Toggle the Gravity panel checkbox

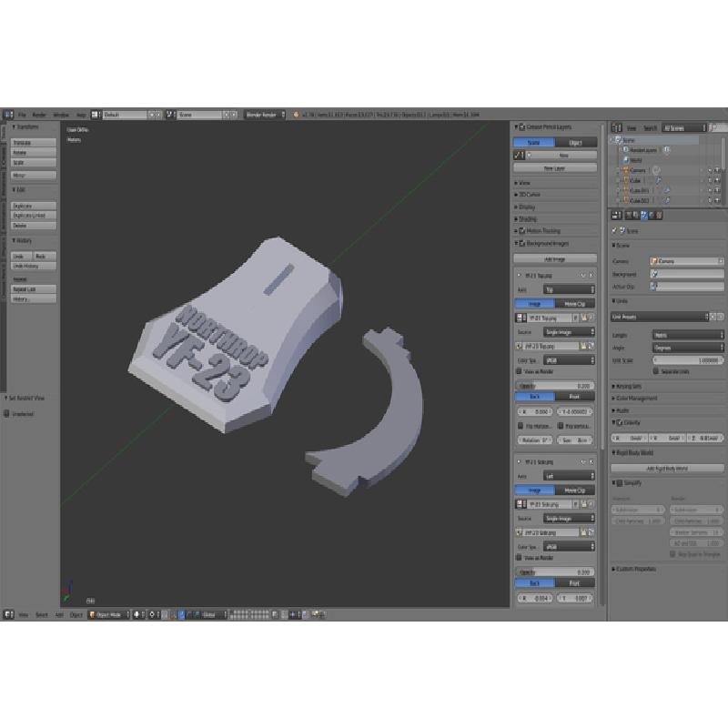tap(620, 423)
